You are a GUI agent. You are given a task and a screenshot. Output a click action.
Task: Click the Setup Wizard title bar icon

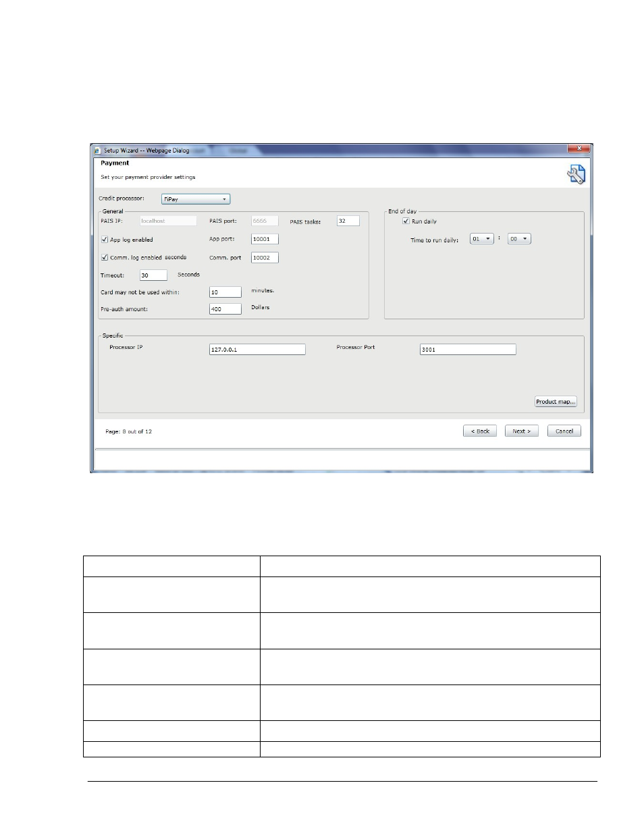coord(97,151)
